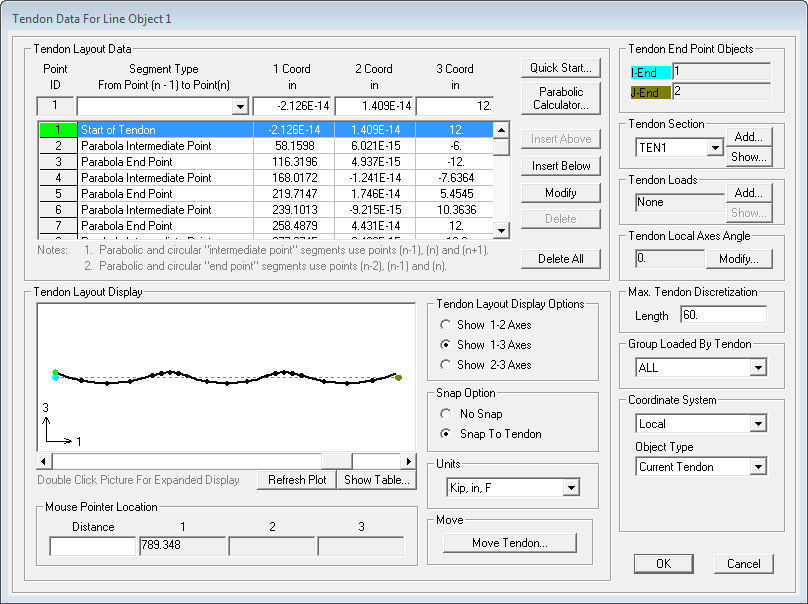The image size is (808, 604).
Task: Cancel the tendon data dialog
Action: [744, 564]
